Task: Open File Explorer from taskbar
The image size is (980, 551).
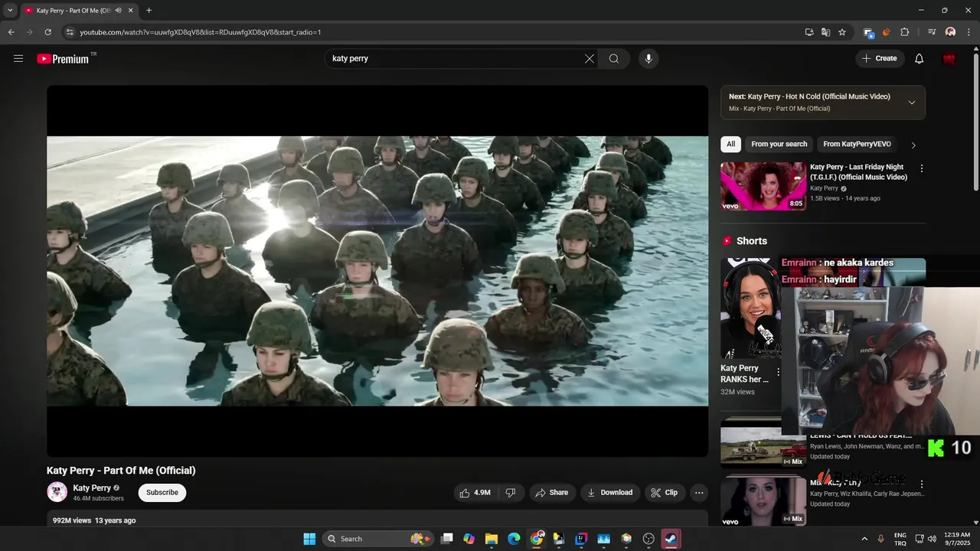Action: pos(492,539)
